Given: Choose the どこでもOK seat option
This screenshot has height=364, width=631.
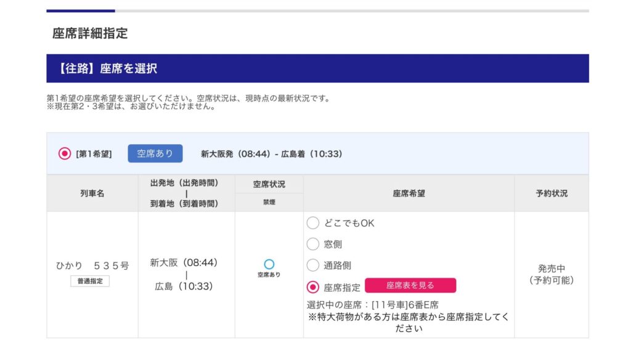Looking at the screenshot, I should tap(313, 223).
